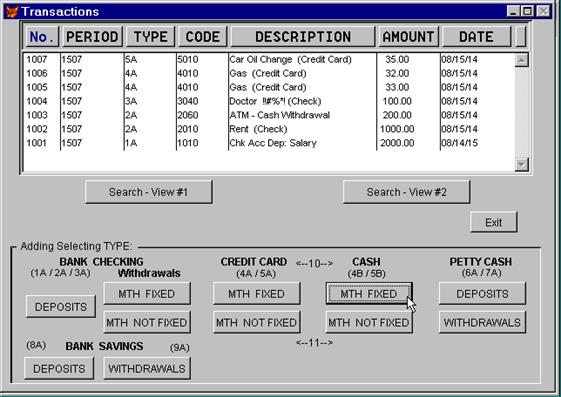Click the Doctor (Check) description
This screenshot has height=397, width=561.
click(x=275, y=101)
